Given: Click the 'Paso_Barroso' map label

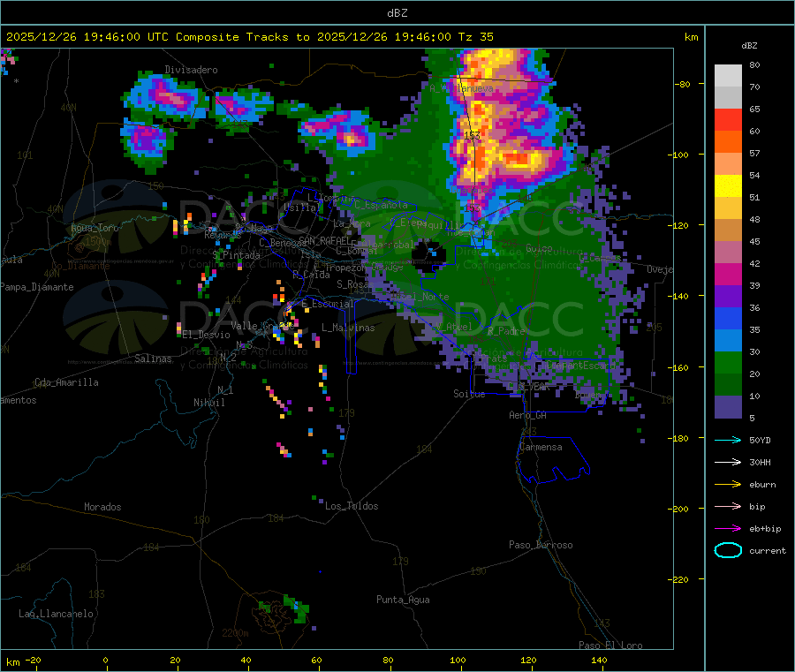Looking at the screenshot, I should (x=541, y=546).
